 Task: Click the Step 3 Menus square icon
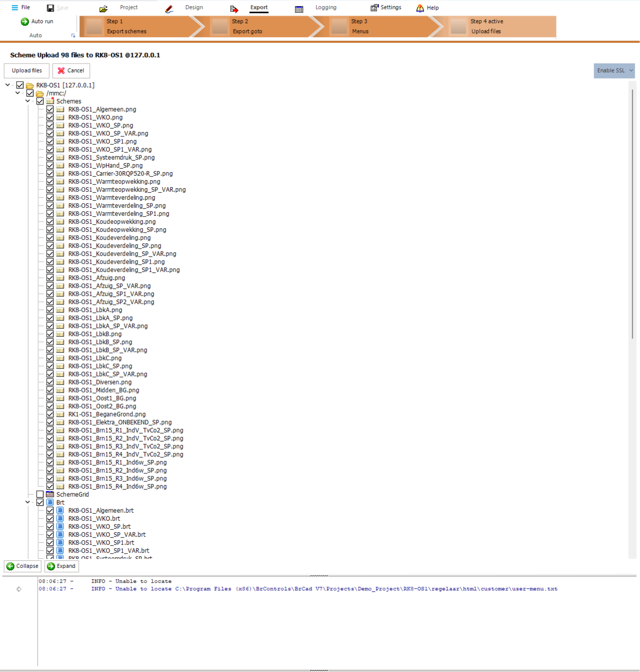click(339, 26)
